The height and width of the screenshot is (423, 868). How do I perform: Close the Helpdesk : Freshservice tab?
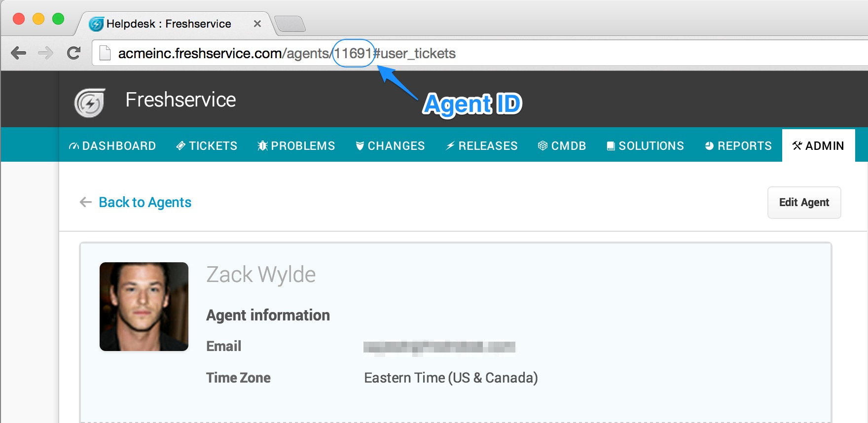click(x=257, y=24)
